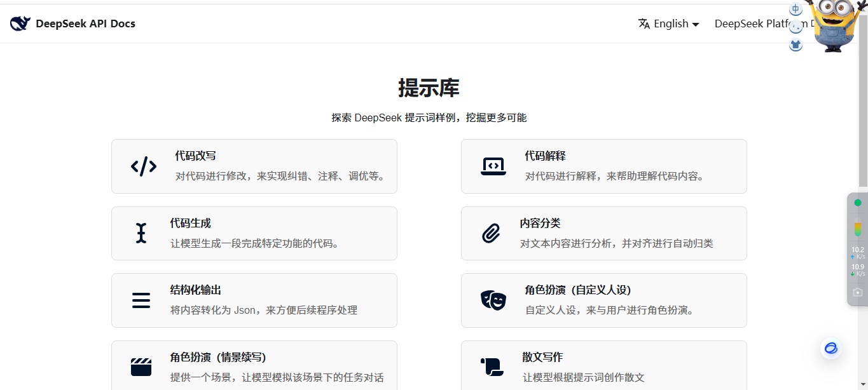Click description 让模型生成一段完成特定功能的代码。
868x390 pixels.
click(254, 243)
